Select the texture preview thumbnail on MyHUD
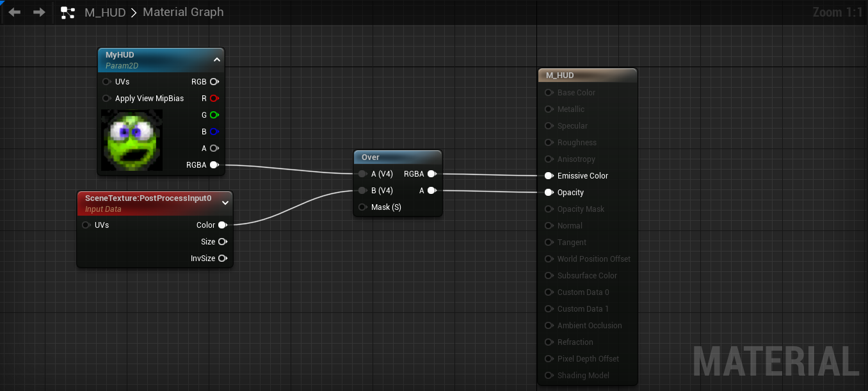This screenshot has width=868, height=391. [131, 140]
